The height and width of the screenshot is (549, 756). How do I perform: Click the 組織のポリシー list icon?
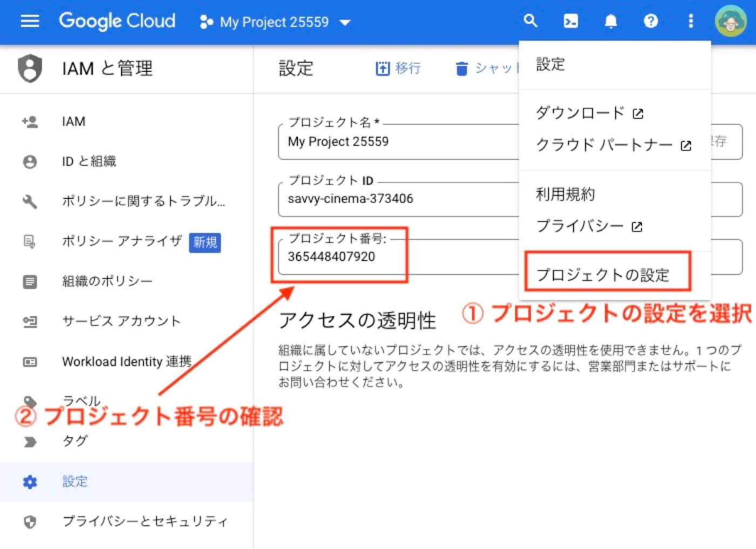(30, 282)
